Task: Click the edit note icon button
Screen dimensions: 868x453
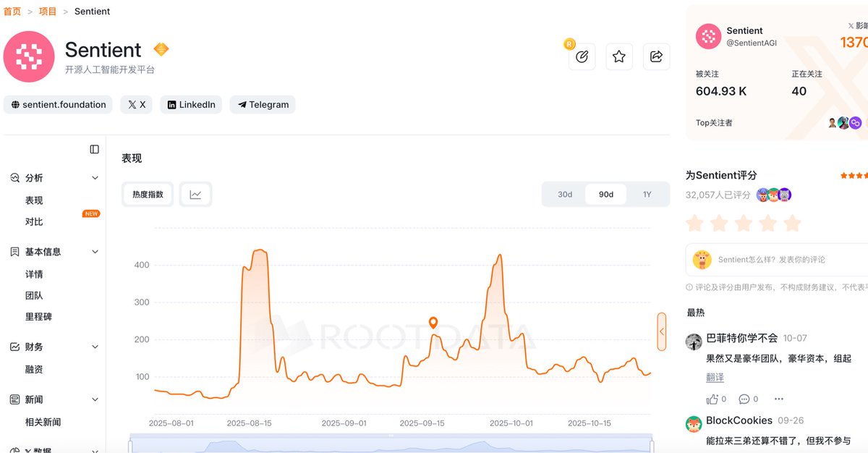Action: click(x=582, y=56)
